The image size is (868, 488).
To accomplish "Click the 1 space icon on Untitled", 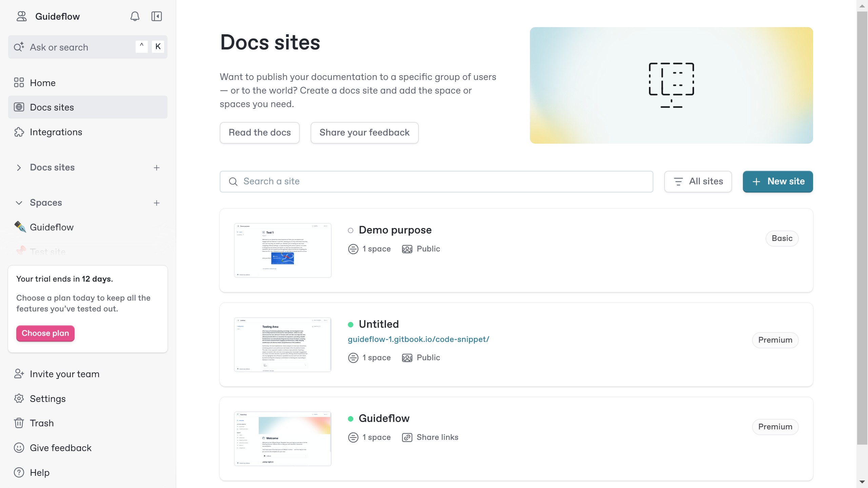I will pos(353,358).
